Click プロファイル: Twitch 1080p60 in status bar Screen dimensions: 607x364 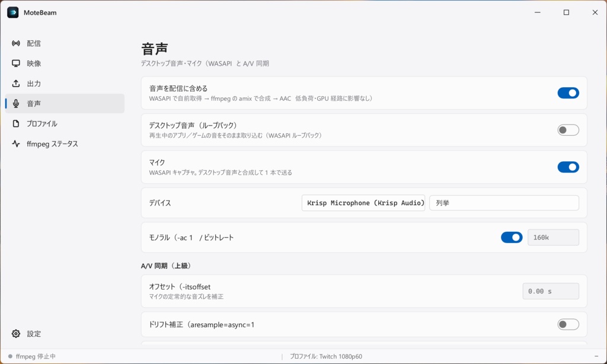click(x=326, y=356)
